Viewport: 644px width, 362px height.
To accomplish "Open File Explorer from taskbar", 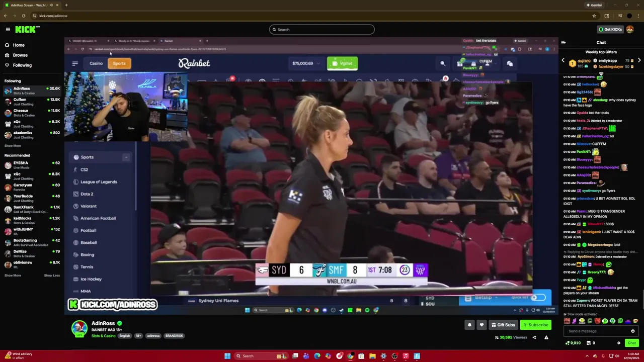I will (x=372, y=356).
